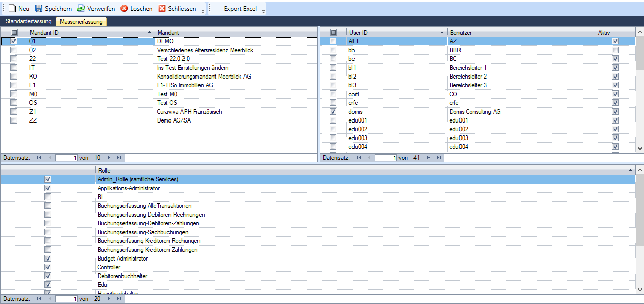Sort by Mandant-ID column header
This screenshot has width=644, height=304.
tap(88, 33)
